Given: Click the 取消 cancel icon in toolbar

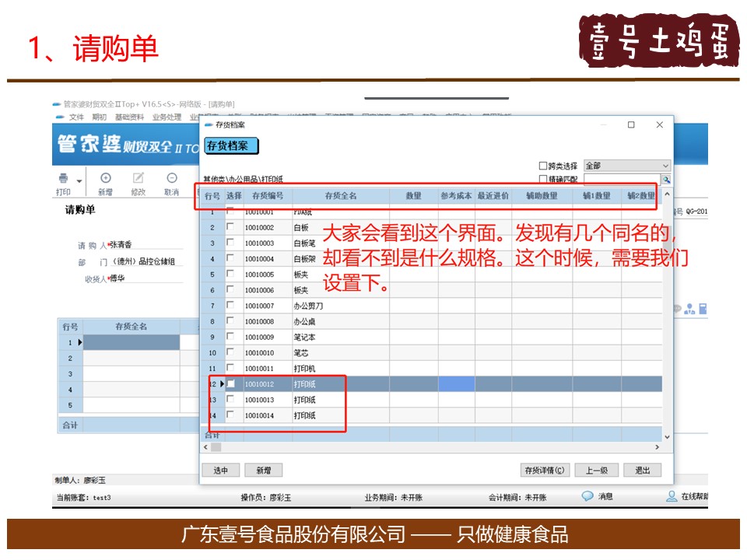Looking at the screenshot, I should pos(171,178).
